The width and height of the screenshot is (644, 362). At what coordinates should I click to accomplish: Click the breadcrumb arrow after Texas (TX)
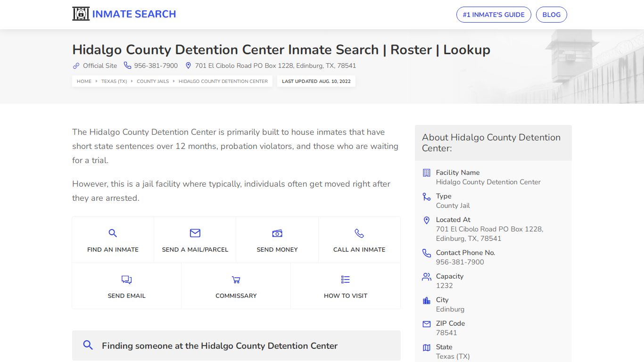point(132,81)
